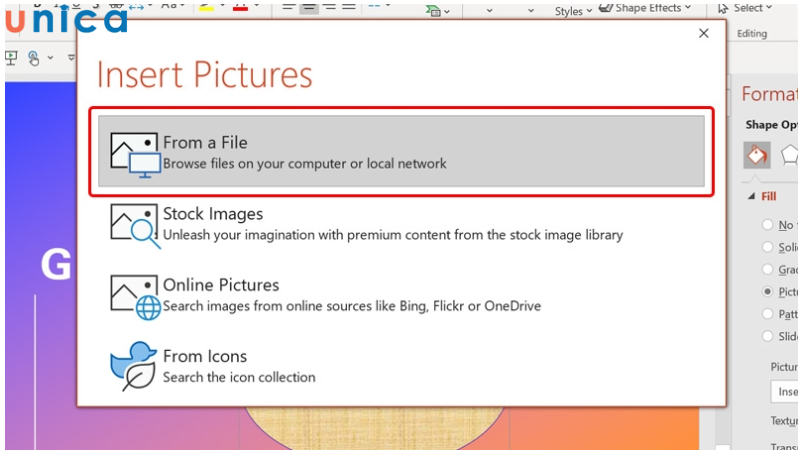This screenshot has width=800, height=450.
Task: Open the From Icons collection
Action: point(401,366)
